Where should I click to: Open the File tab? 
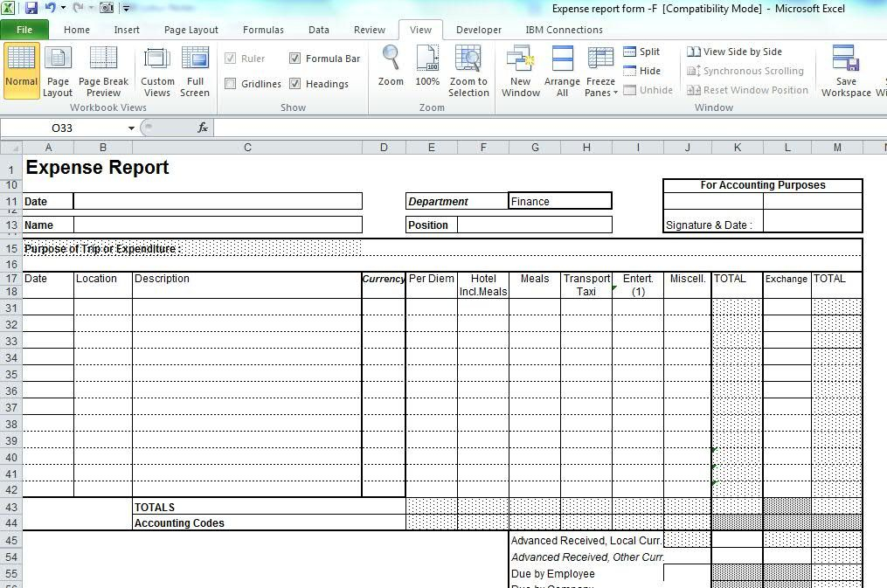(x=24, y=30)
